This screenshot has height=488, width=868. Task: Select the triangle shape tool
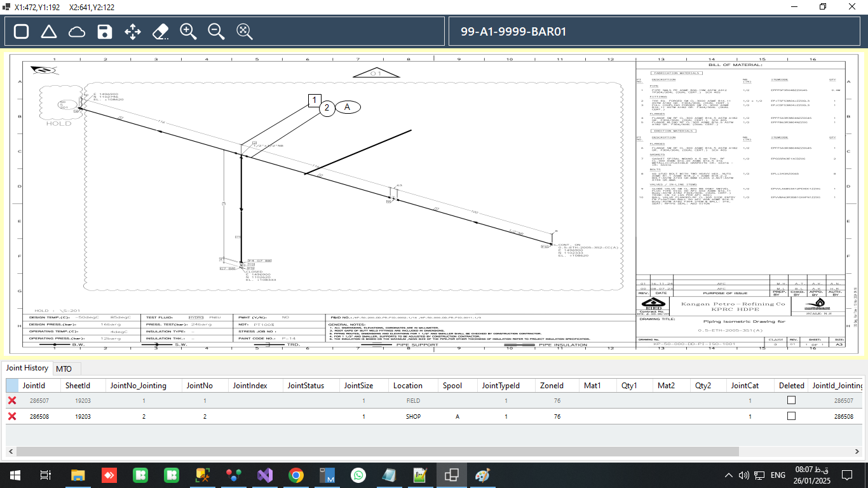click(49, 31)
